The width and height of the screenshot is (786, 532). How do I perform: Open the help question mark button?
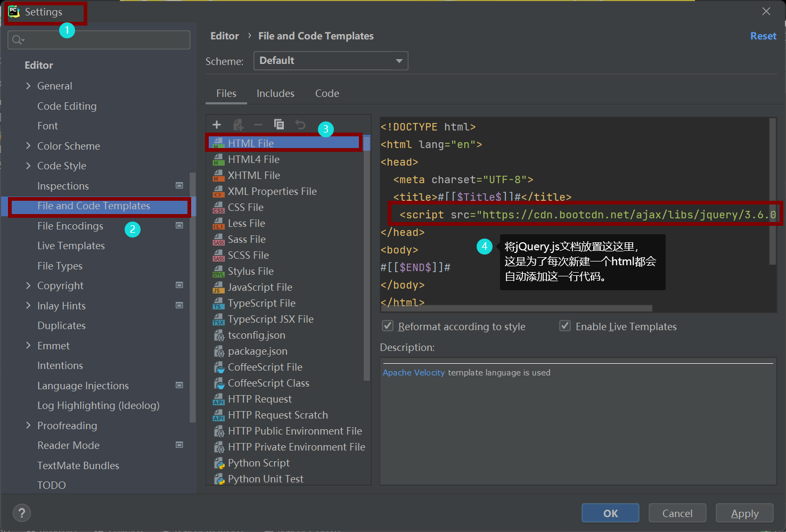21,513
